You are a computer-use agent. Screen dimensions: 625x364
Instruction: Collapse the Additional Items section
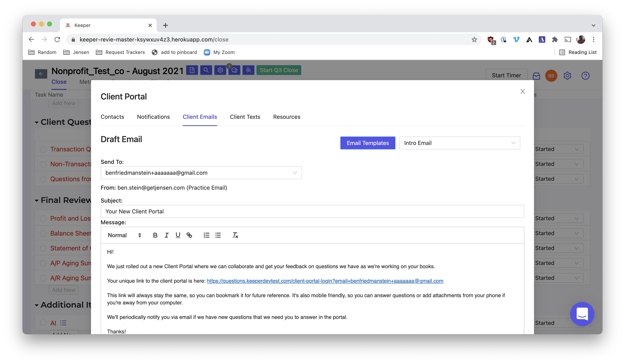point(37,305)
